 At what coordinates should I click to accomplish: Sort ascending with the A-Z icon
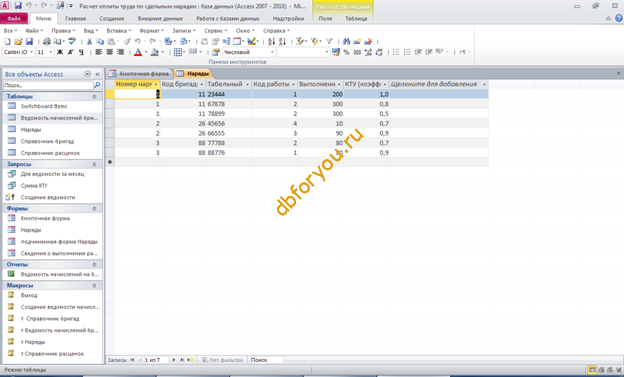pyautogui.click(x=271, y=41)
